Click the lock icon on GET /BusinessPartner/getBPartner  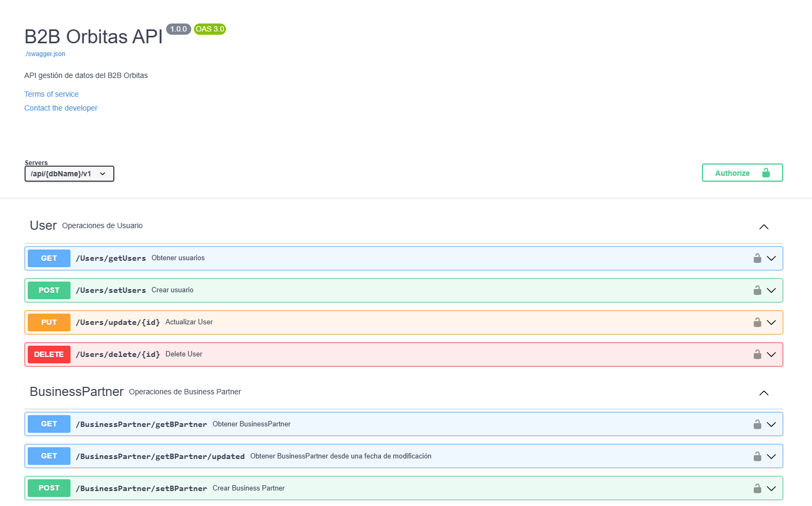point(757,425)
